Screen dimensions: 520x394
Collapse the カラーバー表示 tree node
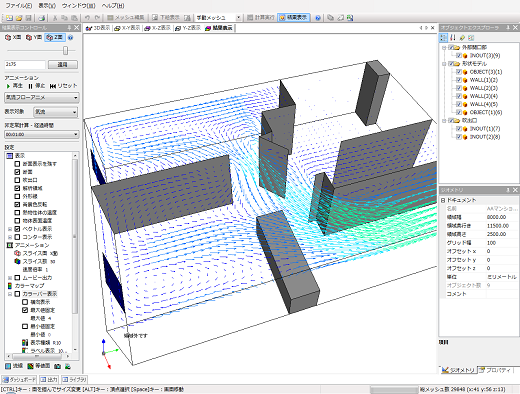[x=10, y=294]
